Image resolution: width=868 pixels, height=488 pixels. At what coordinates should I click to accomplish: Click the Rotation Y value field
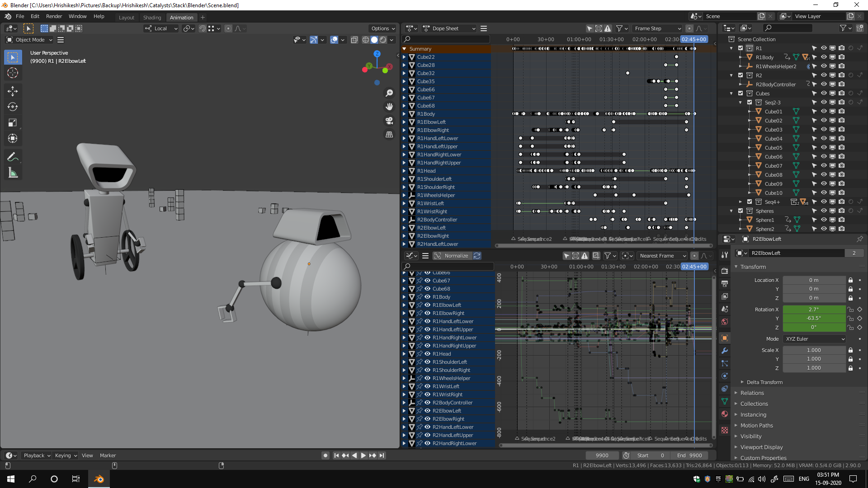pos(814,318)
